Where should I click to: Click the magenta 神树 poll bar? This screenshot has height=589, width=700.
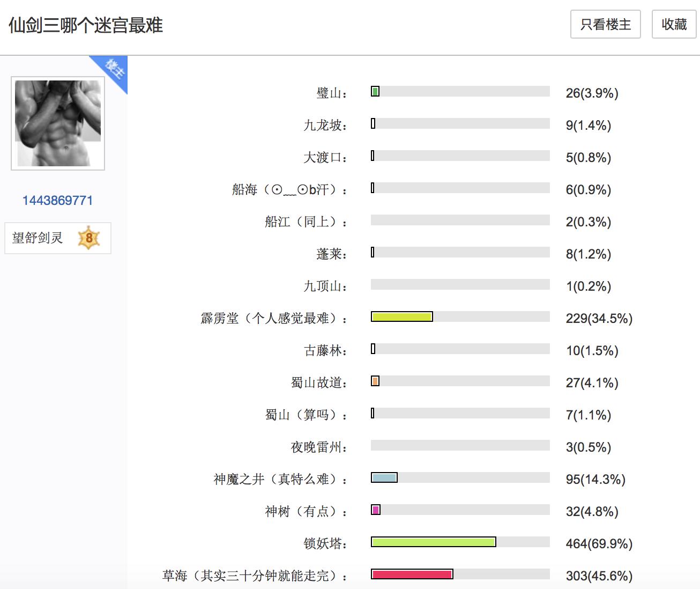(376, 510)
